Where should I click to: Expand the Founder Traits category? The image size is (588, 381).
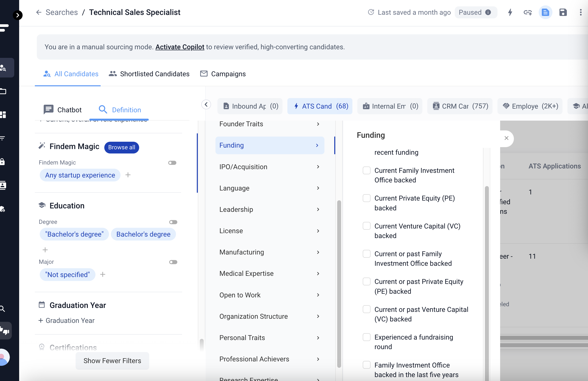(x=269, y=124)
